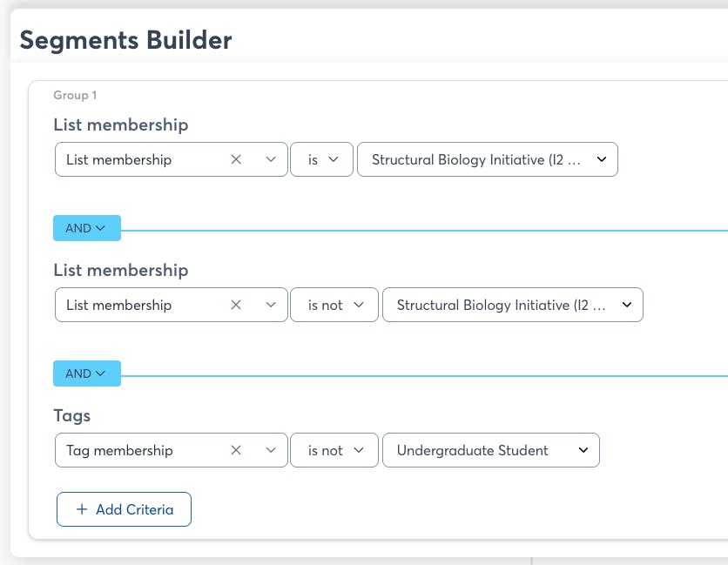Click the Tag membership field text
This screenshot has width=728, height=565.
[119, 451]
